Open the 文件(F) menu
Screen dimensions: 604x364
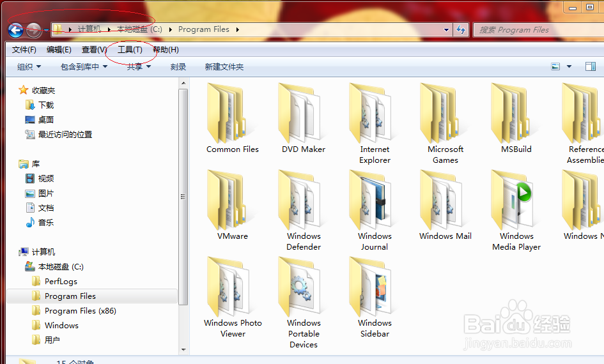point(24,50)
